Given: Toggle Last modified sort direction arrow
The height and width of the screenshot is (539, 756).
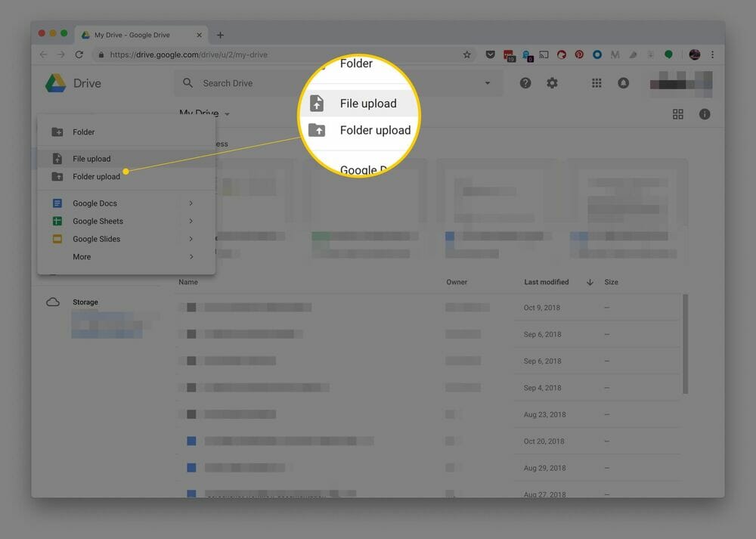Looking at the screenshot, I should (589, 282).
